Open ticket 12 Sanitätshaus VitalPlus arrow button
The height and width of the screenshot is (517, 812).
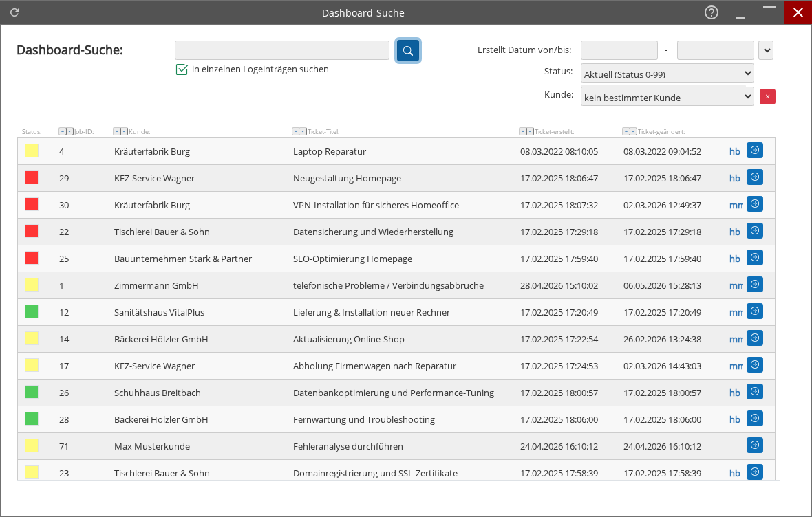(754, 311)
